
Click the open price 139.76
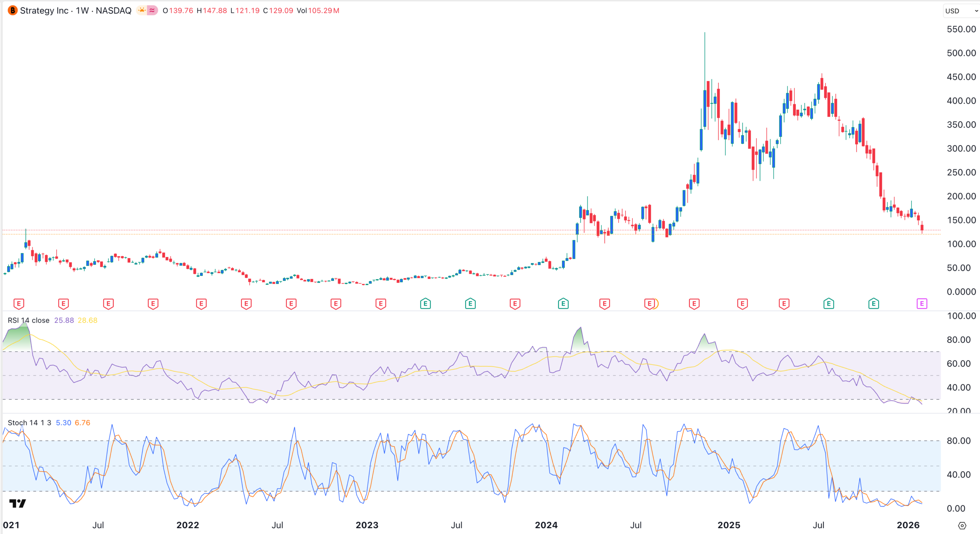tap(181, 11)
